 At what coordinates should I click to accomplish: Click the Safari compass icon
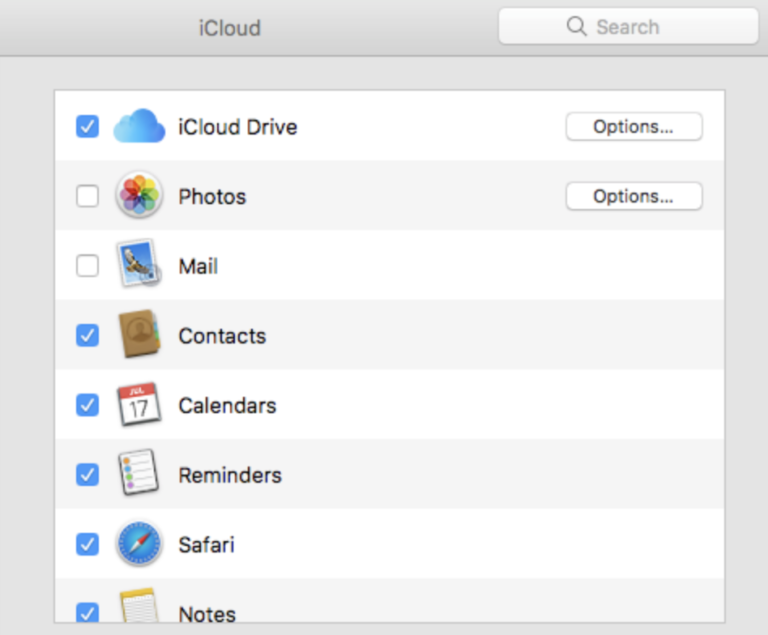click(x=139, y=543)
